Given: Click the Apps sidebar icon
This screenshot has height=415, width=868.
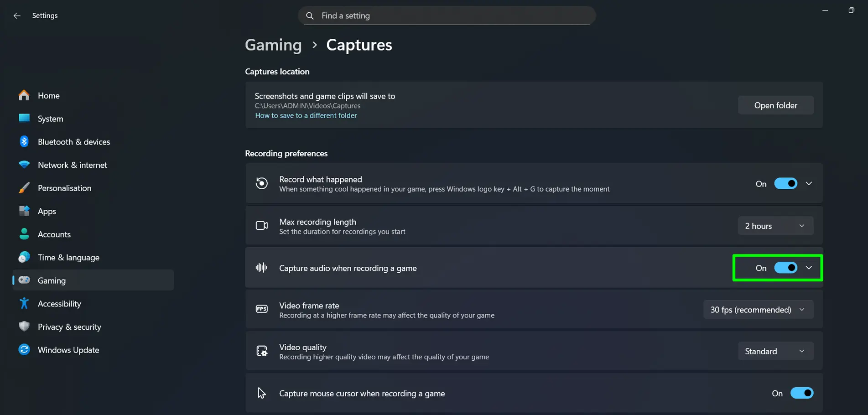Looking at the screenshot, I should [23, 211].
